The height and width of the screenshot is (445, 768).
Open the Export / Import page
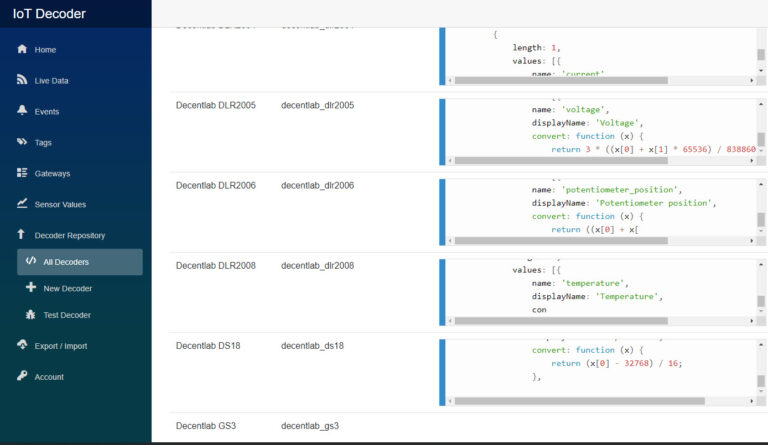(60, 346)
